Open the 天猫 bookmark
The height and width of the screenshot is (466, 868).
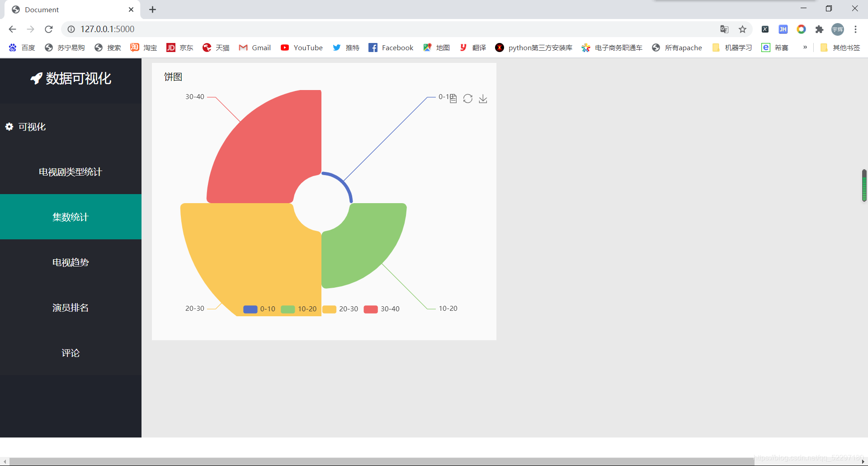[216, 48]
